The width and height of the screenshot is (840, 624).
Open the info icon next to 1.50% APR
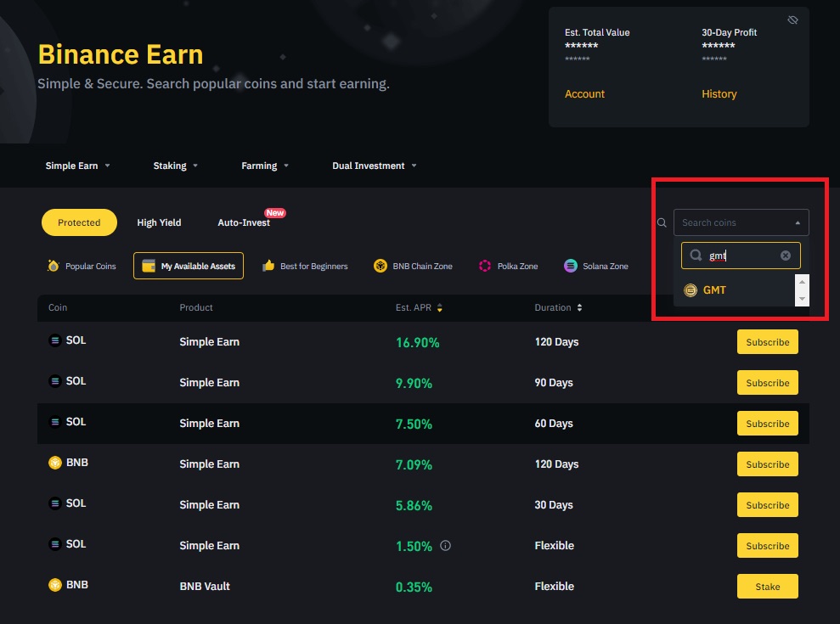[x=445, y=545]
